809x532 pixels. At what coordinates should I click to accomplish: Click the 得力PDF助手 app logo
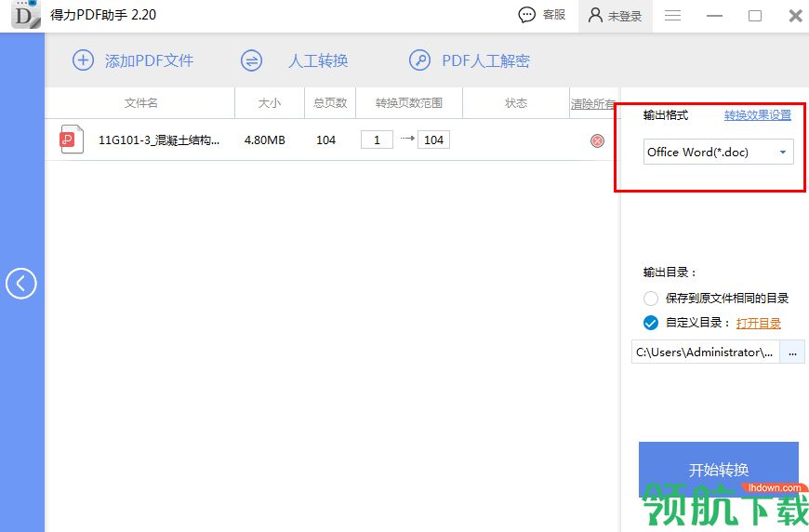(x=26, y=15)
